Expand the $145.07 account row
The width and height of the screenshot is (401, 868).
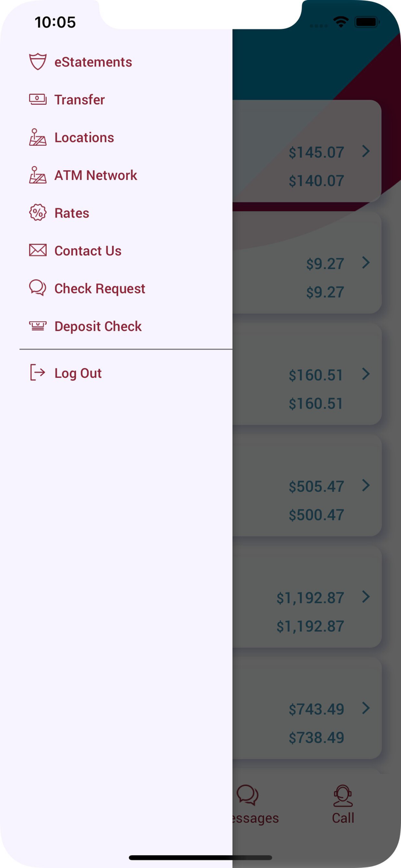365,152
